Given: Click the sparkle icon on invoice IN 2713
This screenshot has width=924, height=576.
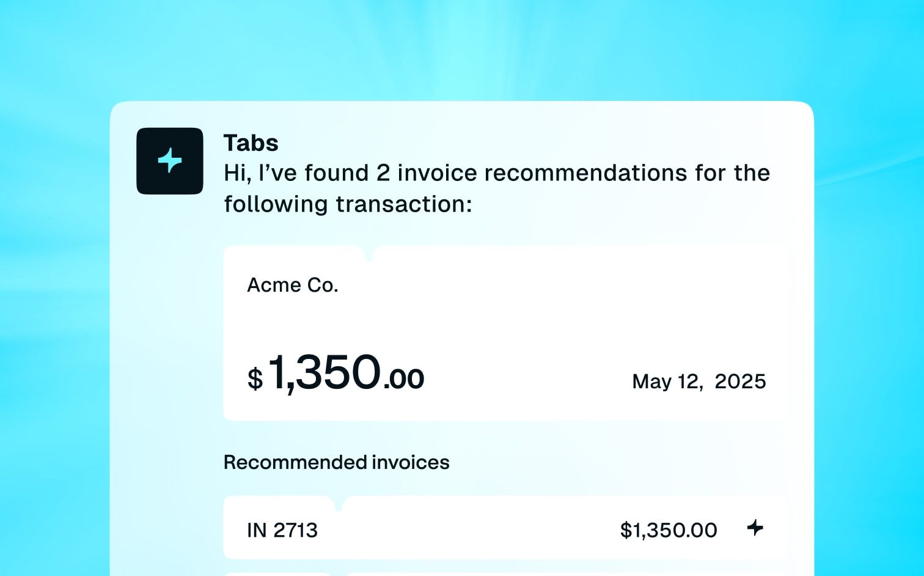Looking at the screenshot, I should tap(755, 528).
